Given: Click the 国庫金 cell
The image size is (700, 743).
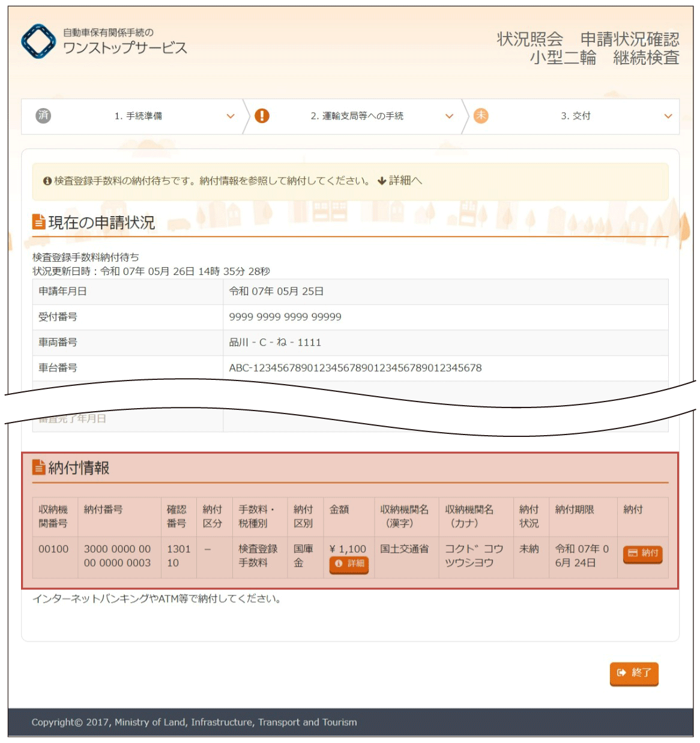Looking at the screenshot, I should (x=305, y=556).
